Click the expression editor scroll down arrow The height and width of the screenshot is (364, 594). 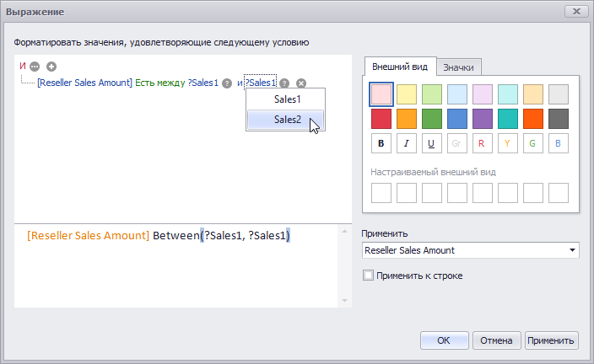pos(344,301)
